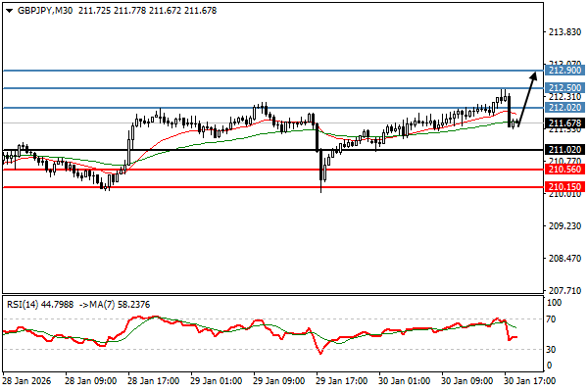Select the red 210.150 support label
The image size is (588, 392).
[565, 187]
